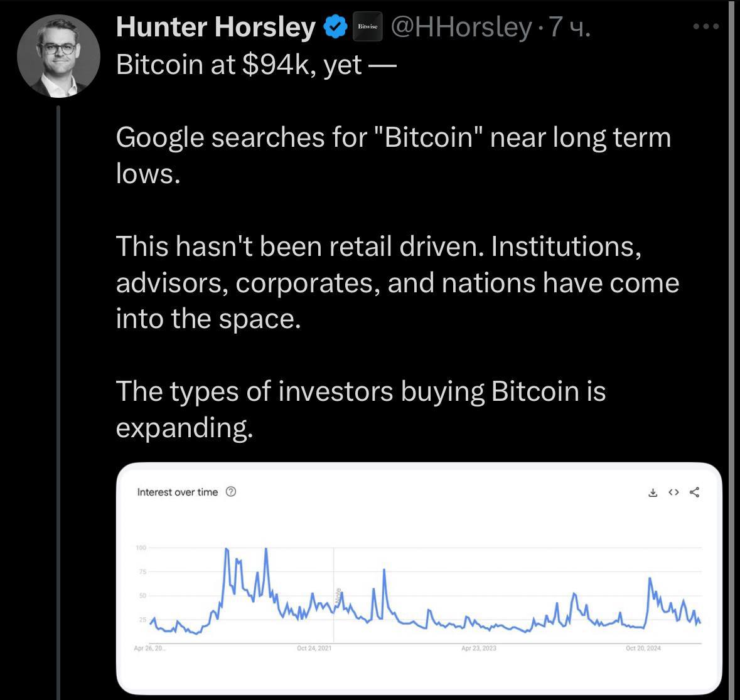Click the Nicle watermark on the chart
Screen dimensions: 740x700
[339, 596]
